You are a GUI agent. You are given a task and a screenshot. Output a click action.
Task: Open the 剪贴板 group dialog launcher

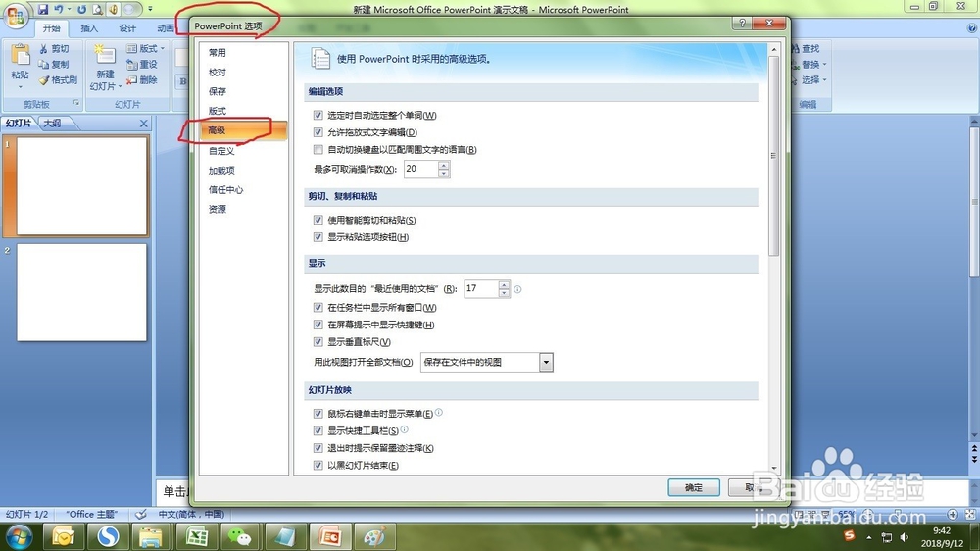tap(76, 103)
